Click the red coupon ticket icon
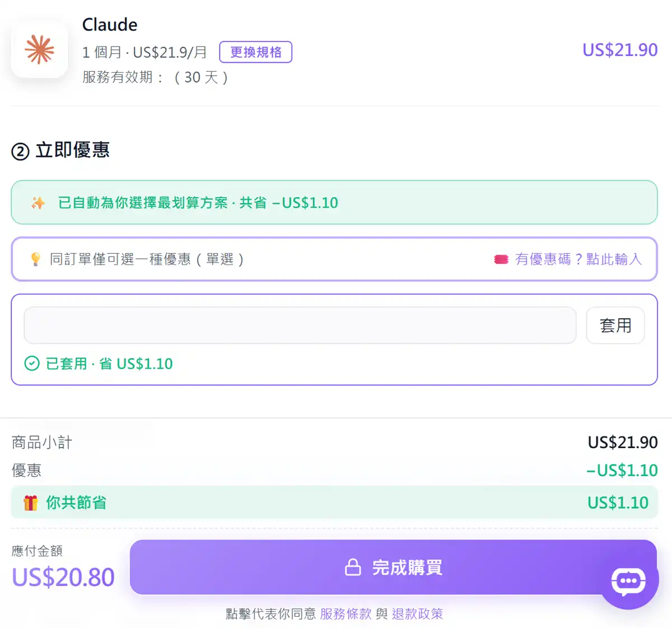 click(501, 259)
